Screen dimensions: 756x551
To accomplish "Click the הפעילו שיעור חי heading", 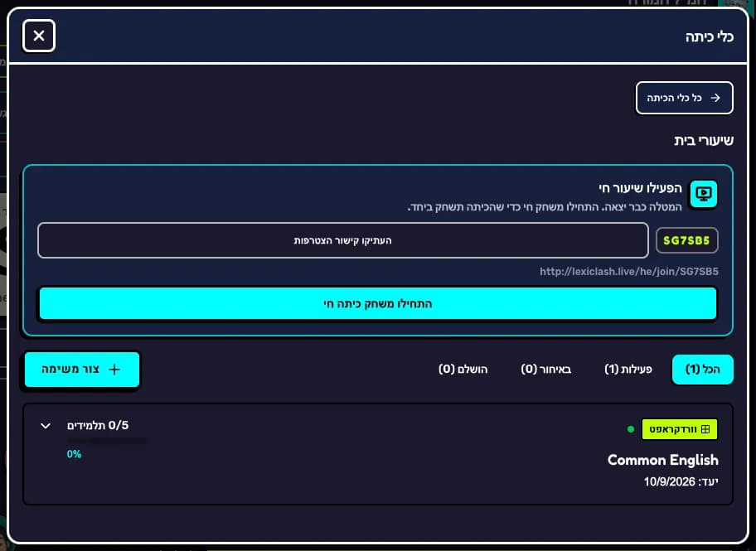I will click(640, 188).
